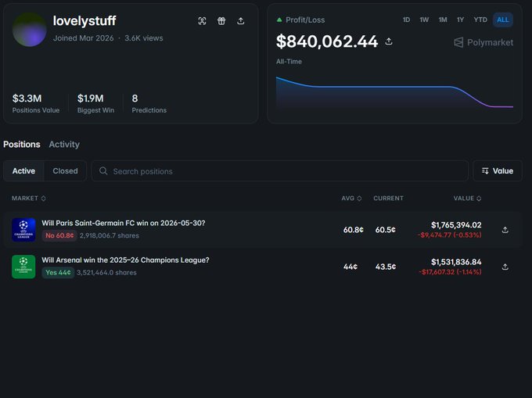
Task: Switch to the Activity tab
Action: click(x=64, y=145)
